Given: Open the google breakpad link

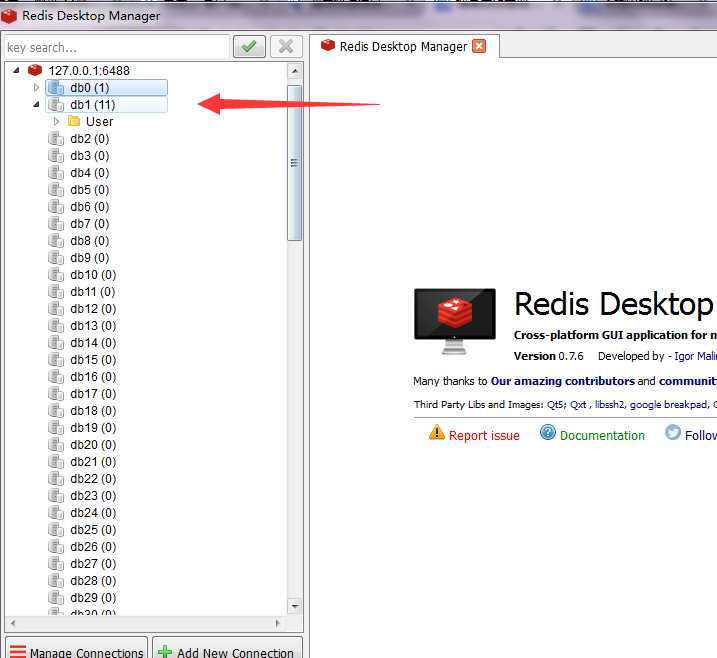Looking at the screenshot, I should click(x=669, y=405).
